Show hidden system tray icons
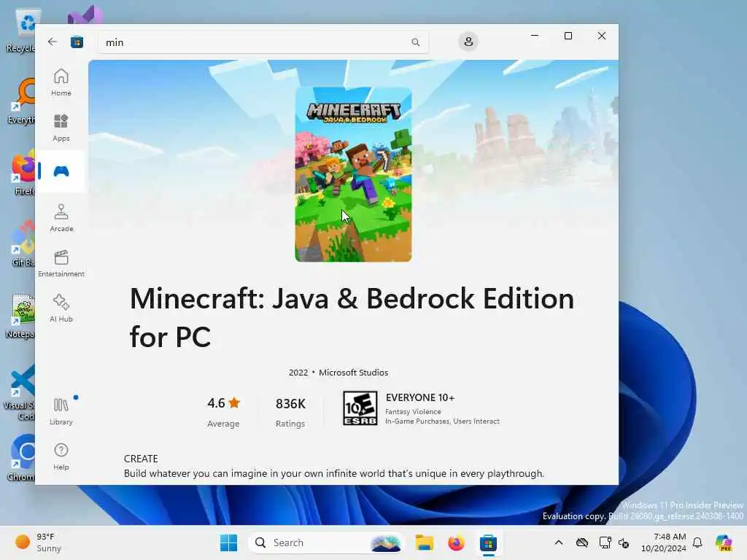Screen dimensions: 747x560 coord(559,542)
